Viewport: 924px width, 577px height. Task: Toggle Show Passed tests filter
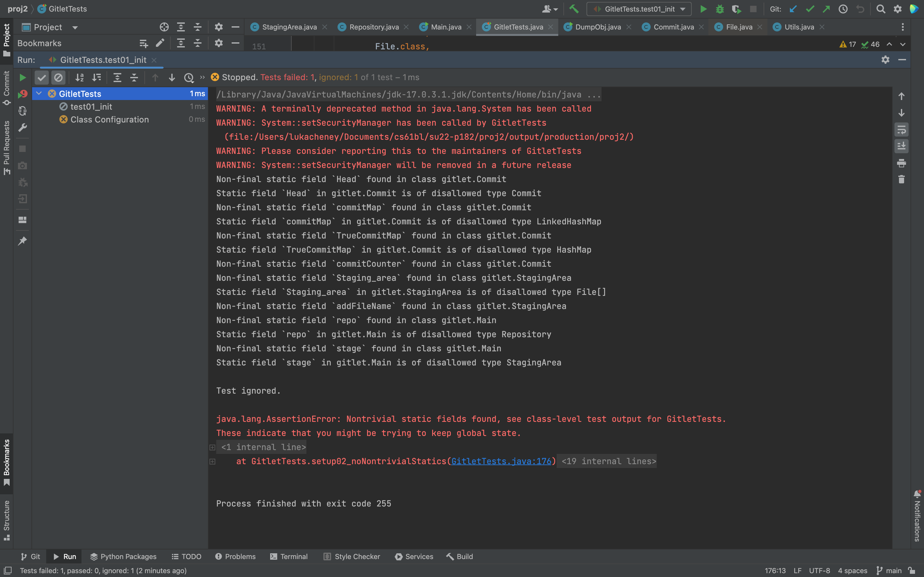click(x=42, y=78)
